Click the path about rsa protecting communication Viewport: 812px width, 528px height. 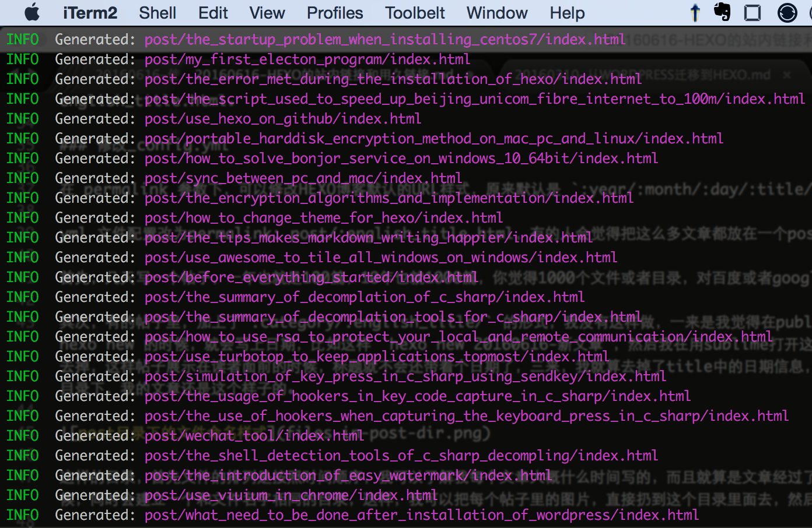tap(459, 337)
